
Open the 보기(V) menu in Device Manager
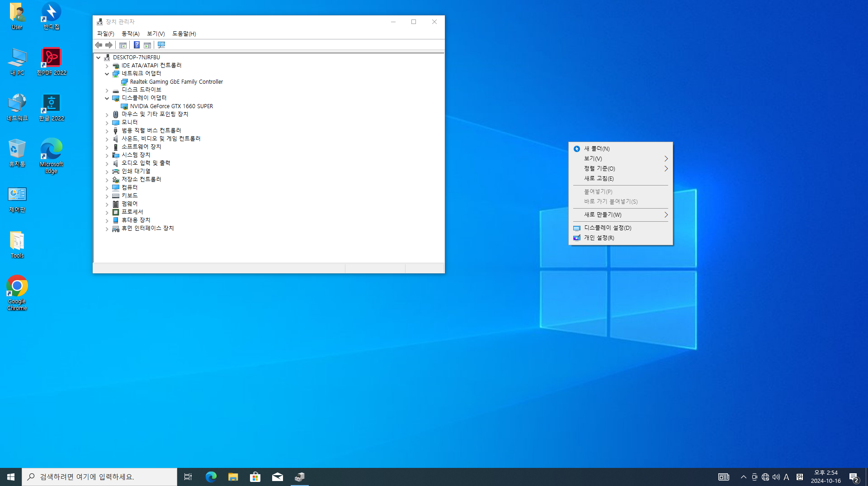(x=156, y=33)
